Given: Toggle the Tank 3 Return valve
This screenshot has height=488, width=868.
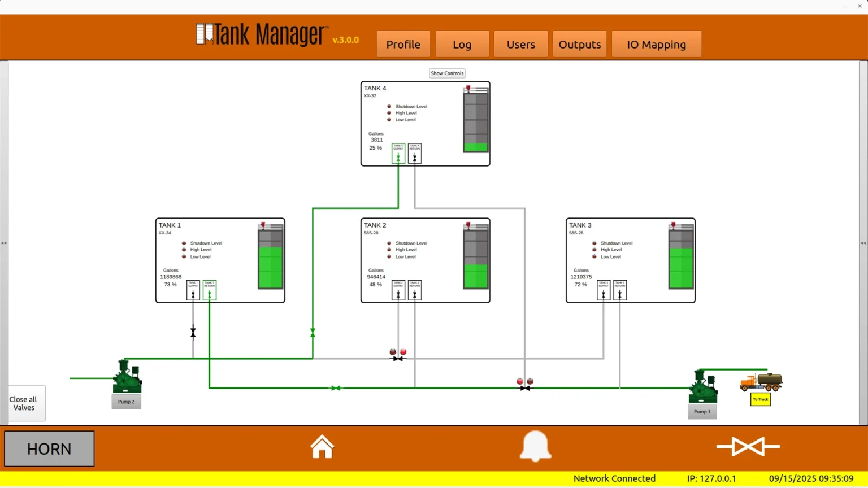Looking at the screenshot, I should pyautogui.click(x=620, y=290).
